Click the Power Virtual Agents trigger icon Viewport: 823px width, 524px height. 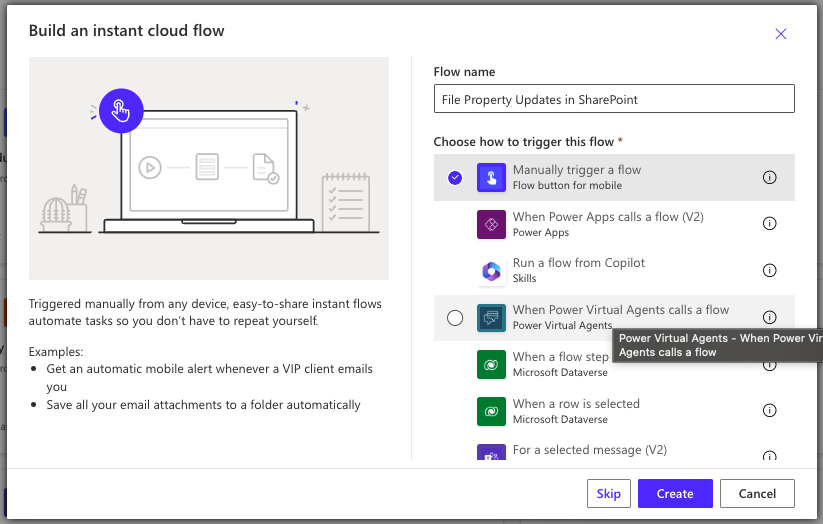tap(491, 318)
